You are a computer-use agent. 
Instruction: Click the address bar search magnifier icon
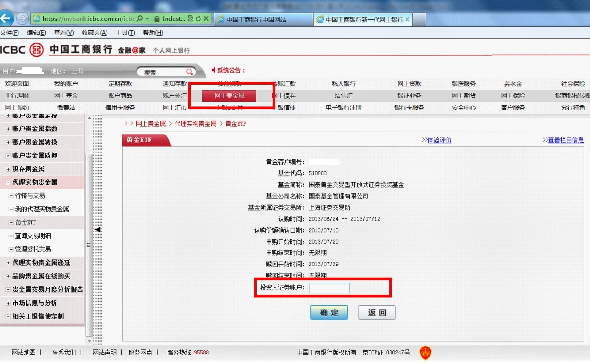coord(139,19)
